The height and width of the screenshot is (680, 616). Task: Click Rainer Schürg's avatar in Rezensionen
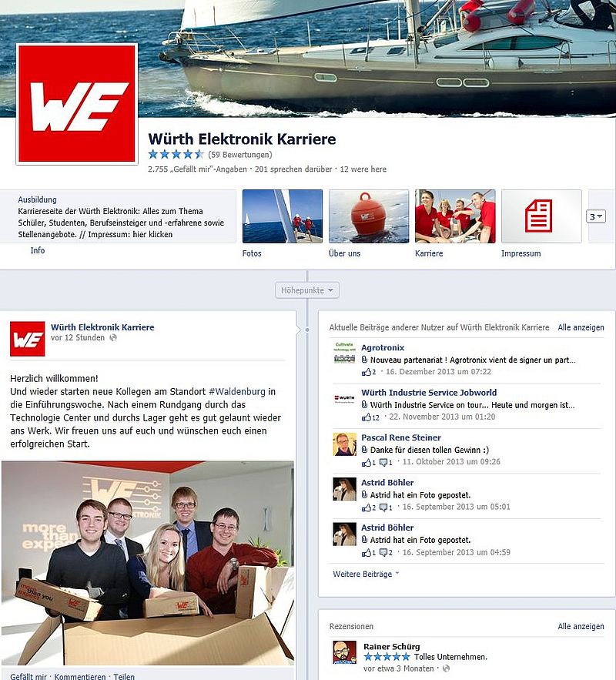(344, 652)
